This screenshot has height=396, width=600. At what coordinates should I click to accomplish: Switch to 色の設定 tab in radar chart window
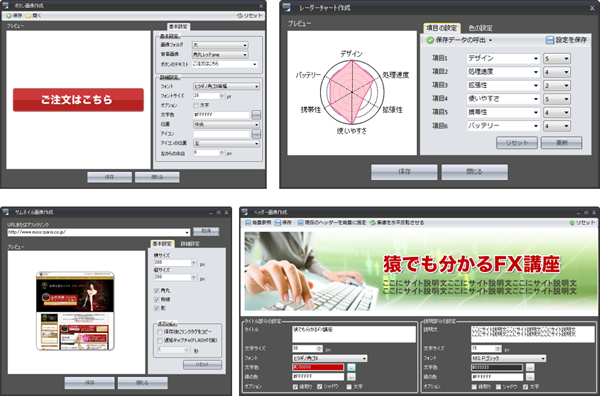[480, 28]
